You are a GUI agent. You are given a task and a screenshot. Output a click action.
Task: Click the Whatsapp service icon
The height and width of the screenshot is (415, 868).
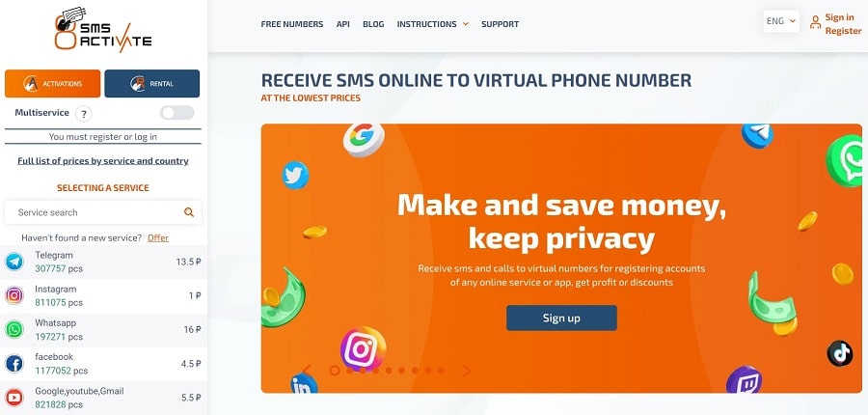coord(14,329)
